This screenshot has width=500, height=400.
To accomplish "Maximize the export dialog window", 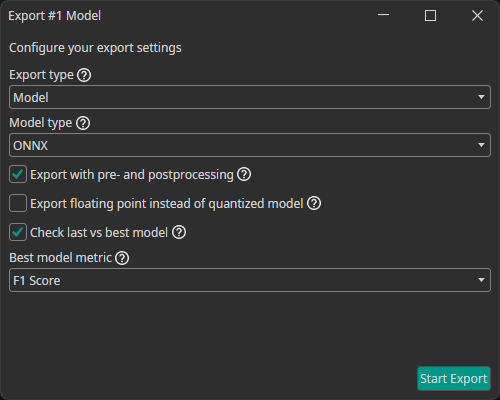I will coord(430,15).
